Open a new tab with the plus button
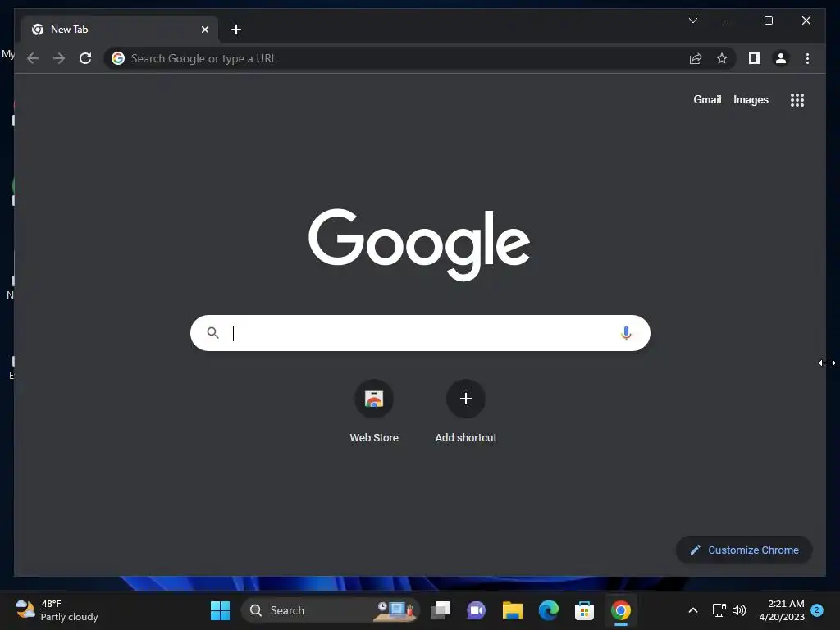Screen dimensions: 840x630 click(x=236, y=30)
